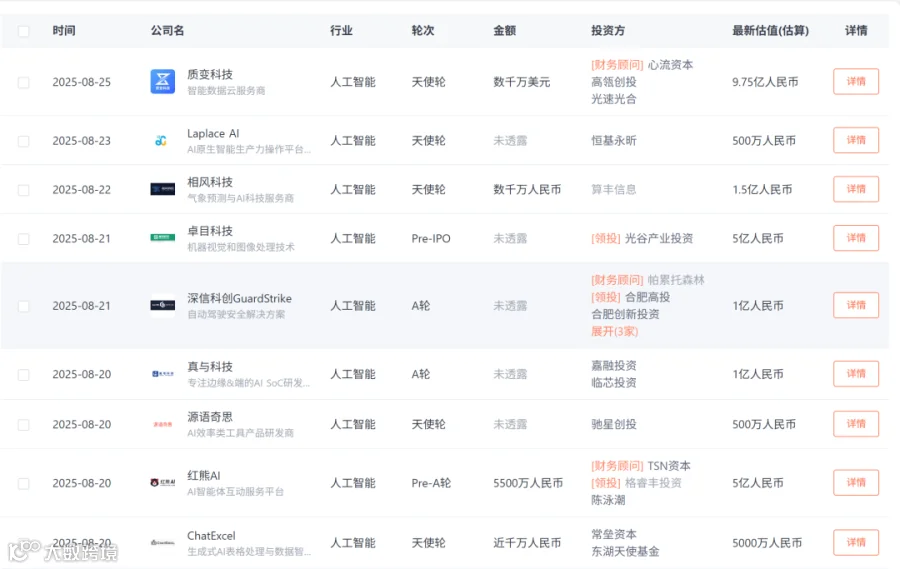This screenshot has width=900, height=569.
Task: Click the 相风科技 company logo
Action: 162,189
